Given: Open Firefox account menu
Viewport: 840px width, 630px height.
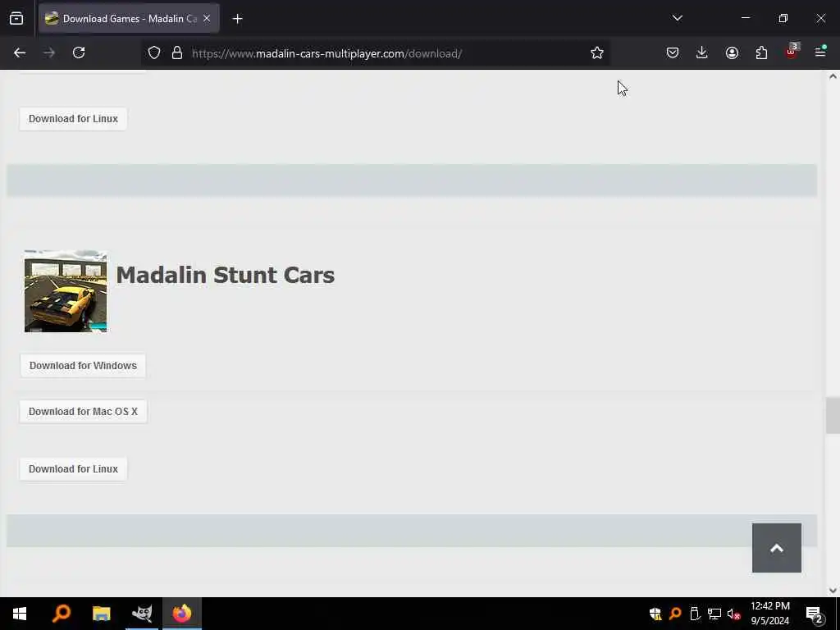Looking at the screenshot, I should (x=732, y=52).
